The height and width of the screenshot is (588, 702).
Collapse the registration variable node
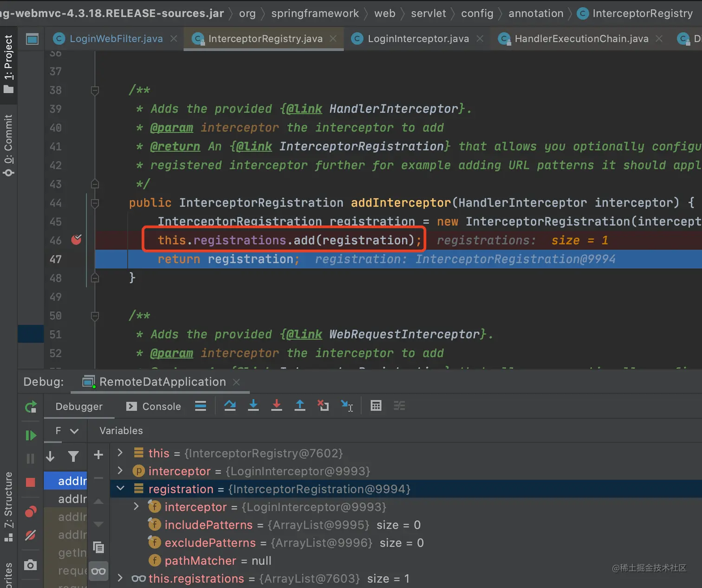point(121,489)
